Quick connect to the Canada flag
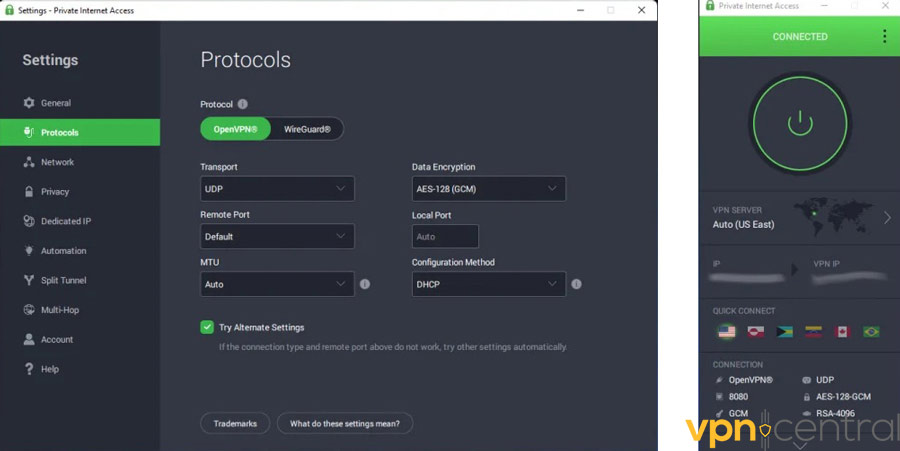Image resolution: width=900 pixels, height=451 pixels. [x=842, y=332]
